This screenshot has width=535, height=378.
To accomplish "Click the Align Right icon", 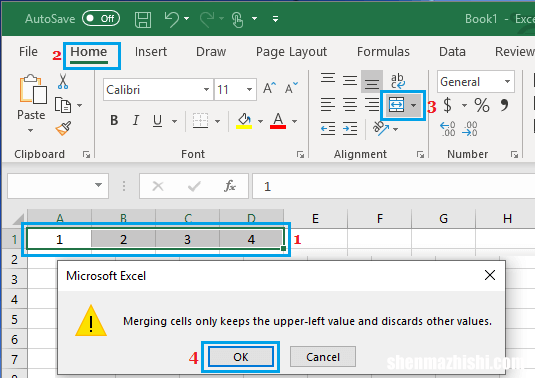I will point(372,104).
